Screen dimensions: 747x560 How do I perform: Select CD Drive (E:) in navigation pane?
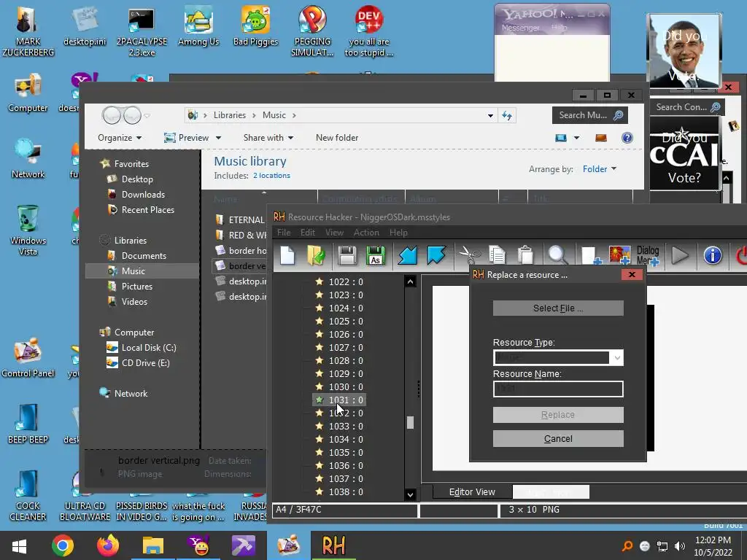[145, 363]
